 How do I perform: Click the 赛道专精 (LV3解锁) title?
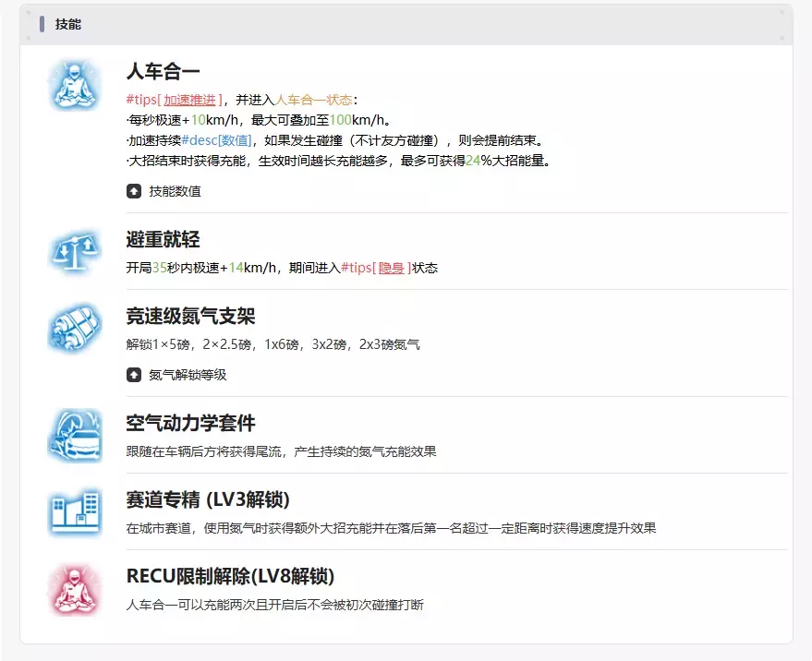click(x=208, y=500)
